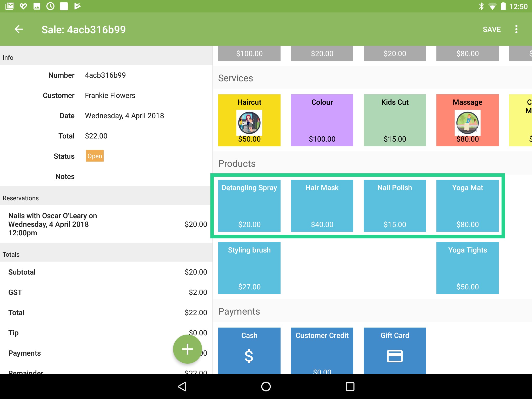Tap the GST $2.00 row
The height and width of the screenshot is (399, 532).
coord(106,292)
